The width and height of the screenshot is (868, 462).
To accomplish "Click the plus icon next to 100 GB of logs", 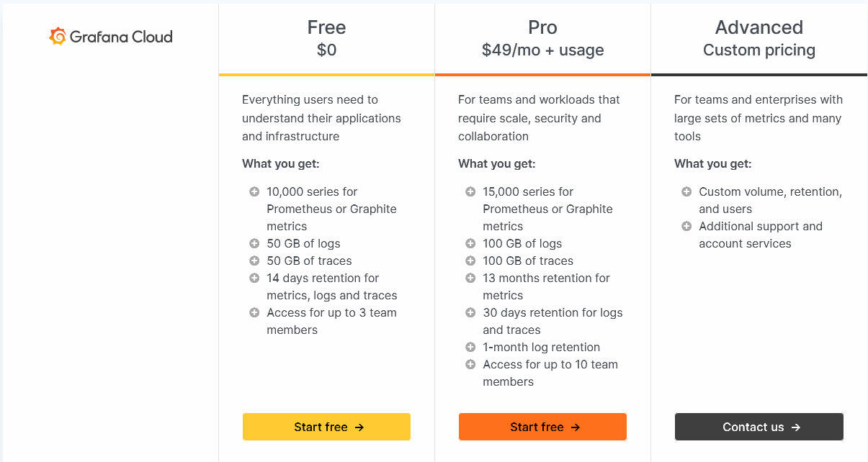I will 470,243.
